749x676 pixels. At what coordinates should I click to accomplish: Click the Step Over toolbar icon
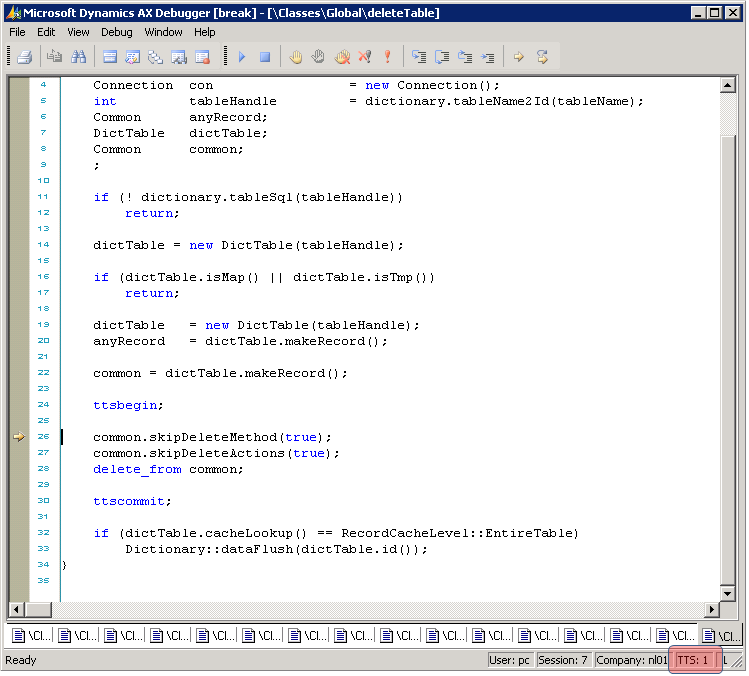pyautogui.click(x=442, y=57)
